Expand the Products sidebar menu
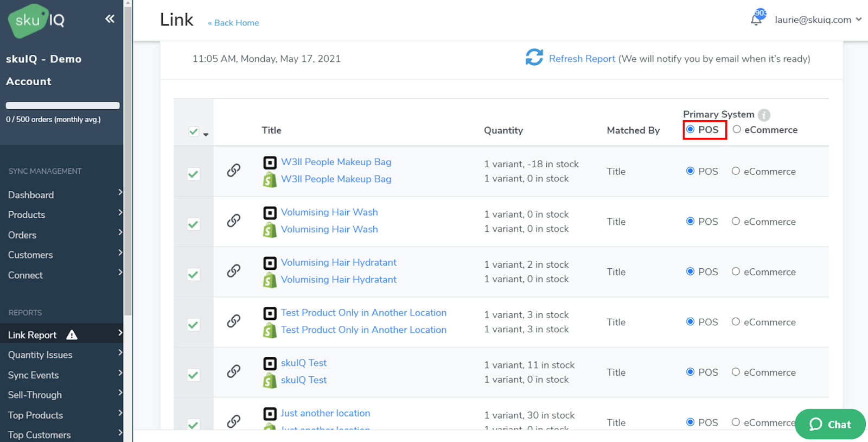The height and width of the screenshot is (442, 868). pyautogui.click(x=61, y=215)
